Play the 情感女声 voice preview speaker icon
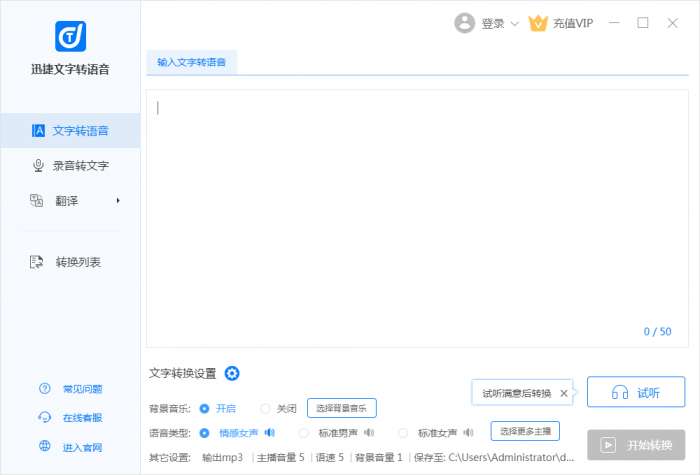Image resolution: width=700 pixels, height=475 pixels. (x=270, y=433)
